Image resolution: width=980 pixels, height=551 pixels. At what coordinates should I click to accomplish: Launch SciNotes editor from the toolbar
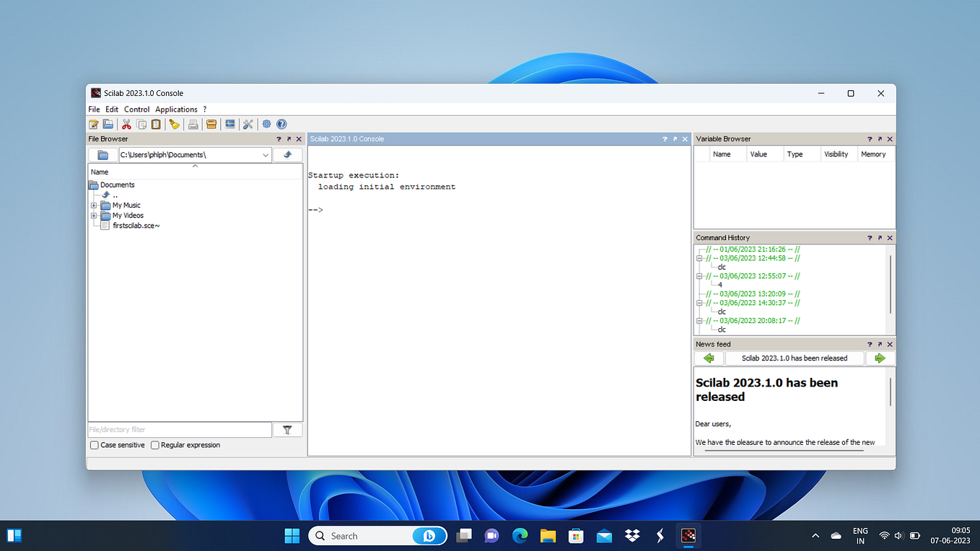(94, 124)
